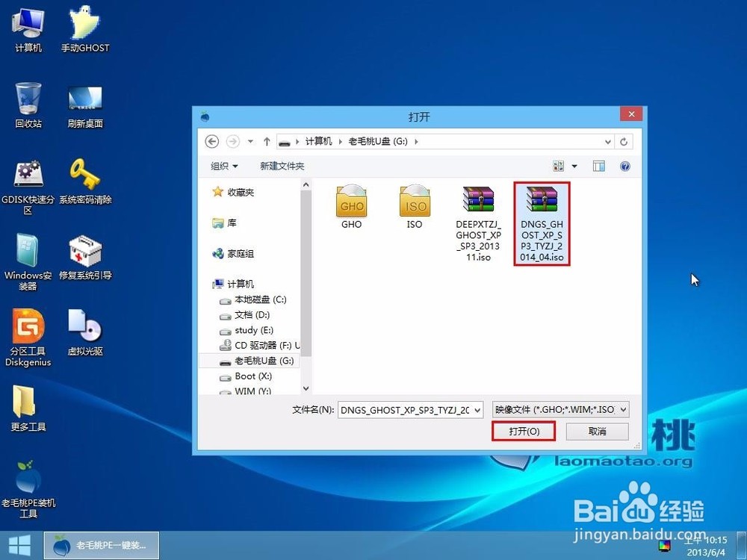Image resolution: width=747 pixels, height=560 pixels.
Task: Open the 虚拟光驱 desktop icon
Action: coord(85,332)
